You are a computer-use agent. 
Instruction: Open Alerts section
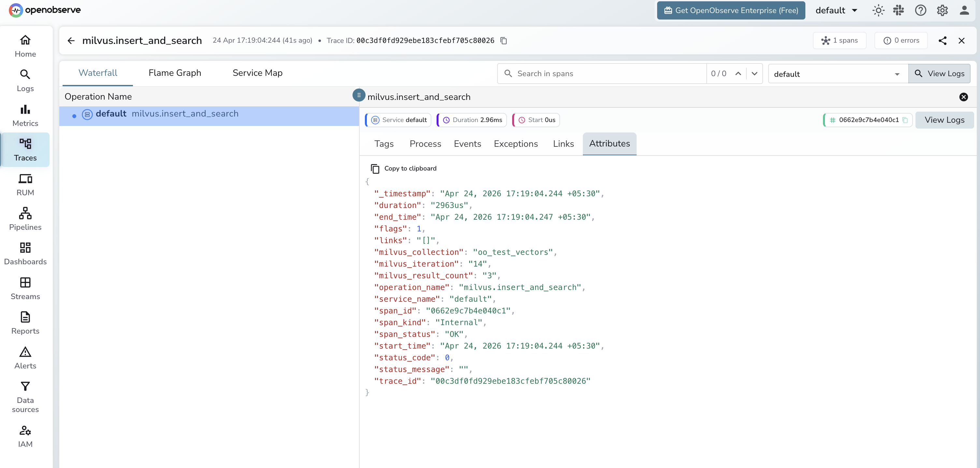pyautogui.click(x=25, y=358)
